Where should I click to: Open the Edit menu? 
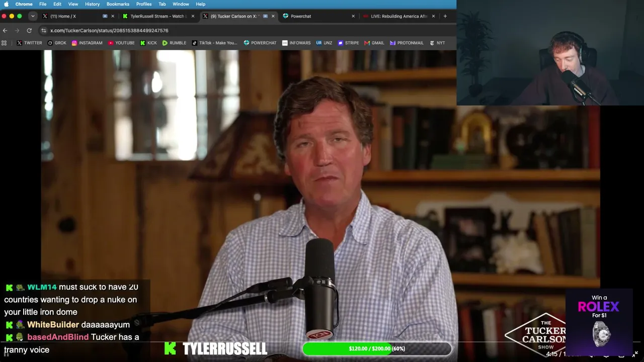pyautogui.click(x=57, y=4)
